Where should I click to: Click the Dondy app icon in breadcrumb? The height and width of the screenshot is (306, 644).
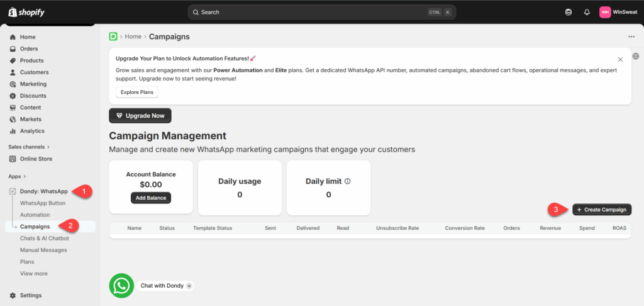[x=113, y=37]
